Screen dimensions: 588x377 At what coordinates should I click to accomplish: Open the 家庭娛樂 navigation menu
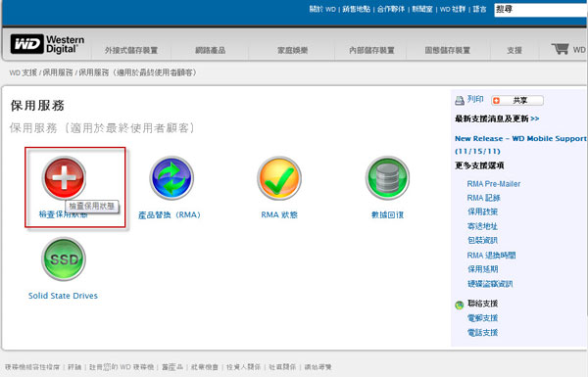(x=292, y=50)
